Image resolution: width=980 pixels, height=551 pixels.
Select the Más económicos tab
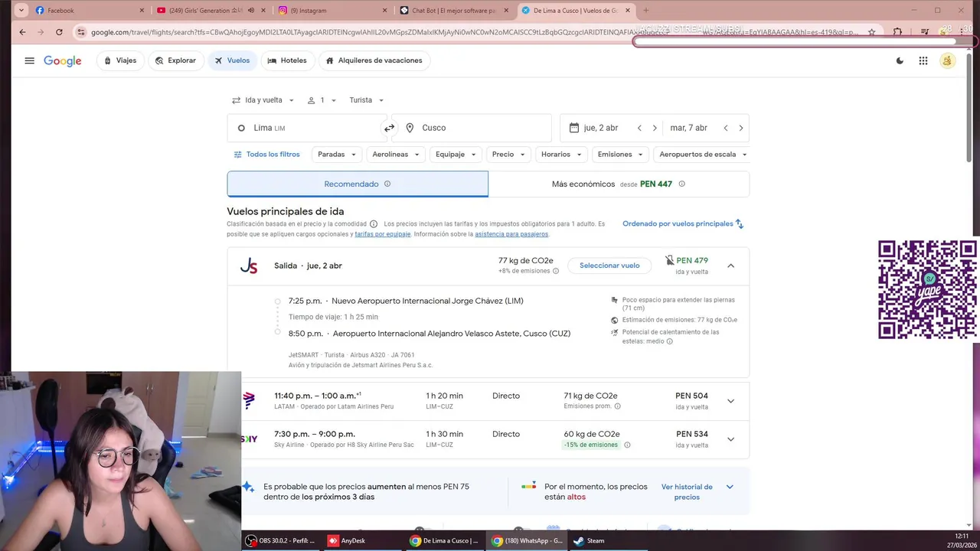619,184
